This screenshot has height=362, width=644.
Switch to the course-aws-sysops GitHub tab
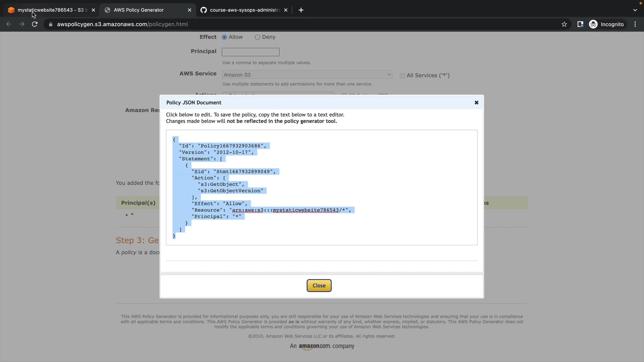pyautogui.click(x=244, y=10)
